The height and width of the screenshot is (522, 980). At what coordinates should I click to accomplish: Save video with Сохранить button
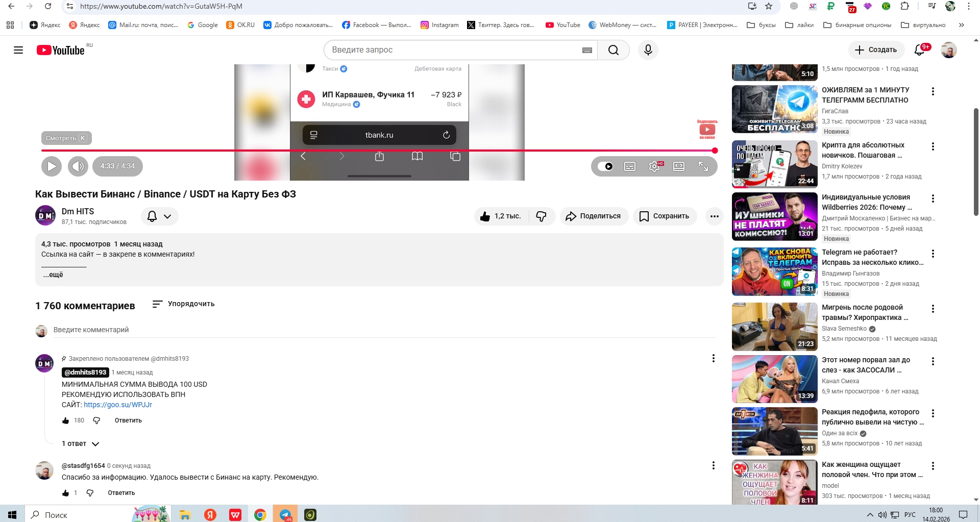(x=665, y=216)
